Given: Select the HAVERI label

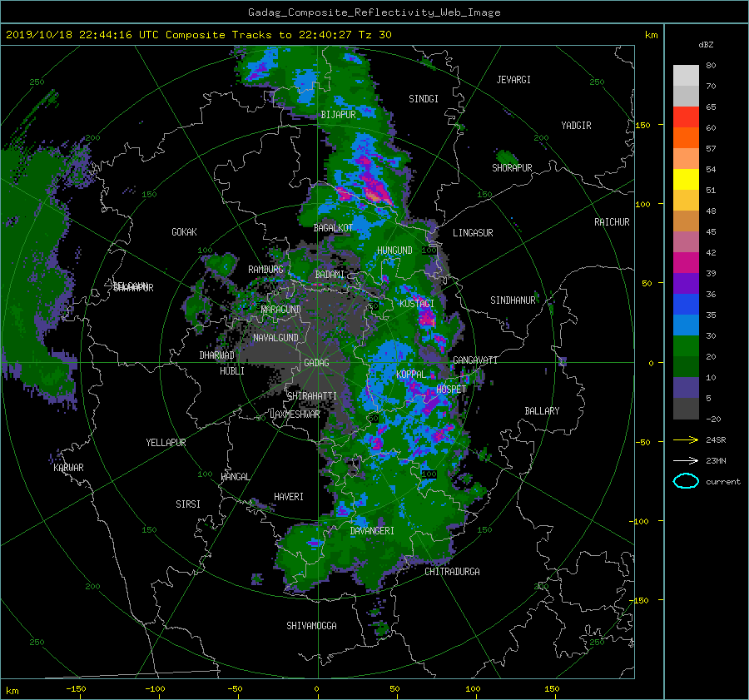Looking at the screenshot, I should 289,497.
